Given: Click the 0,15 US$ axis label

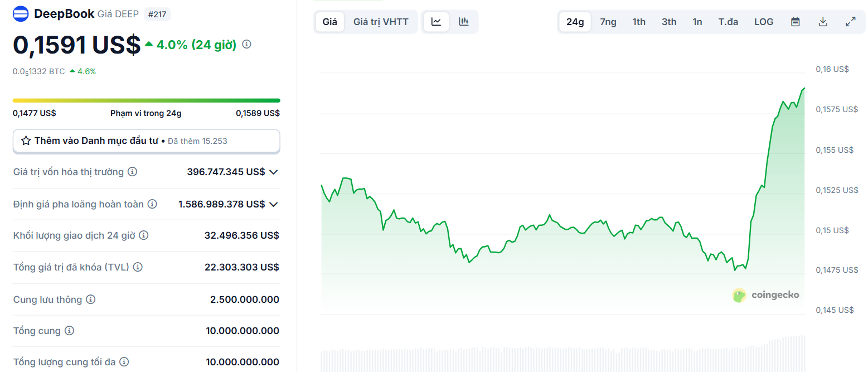Looking at the screenshot, I should (832, 230).
